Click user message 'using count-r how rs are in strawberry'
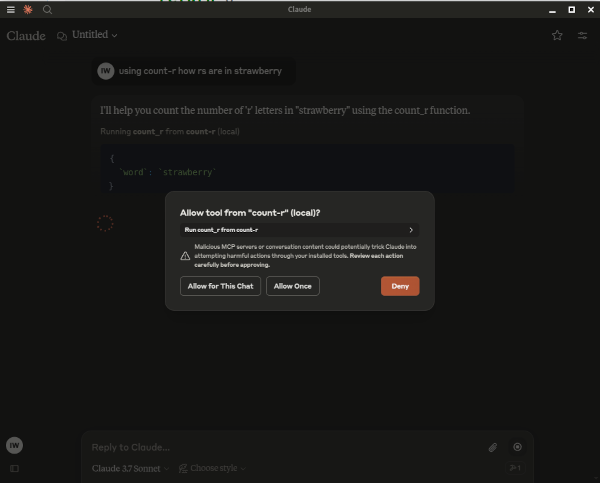Viewport: 600px width, 483px height. pyautogui.click(x=200, y=71)
